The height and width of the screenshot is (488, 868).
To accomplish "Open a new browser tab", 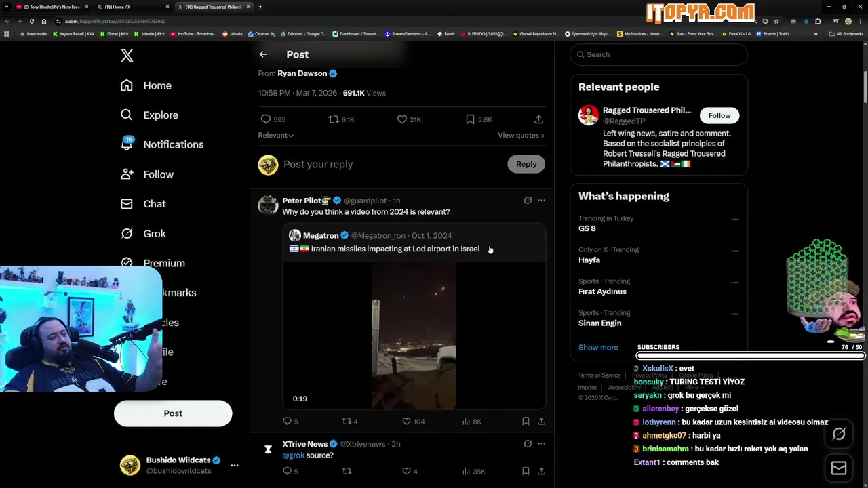I will click(x=260, y=7).
